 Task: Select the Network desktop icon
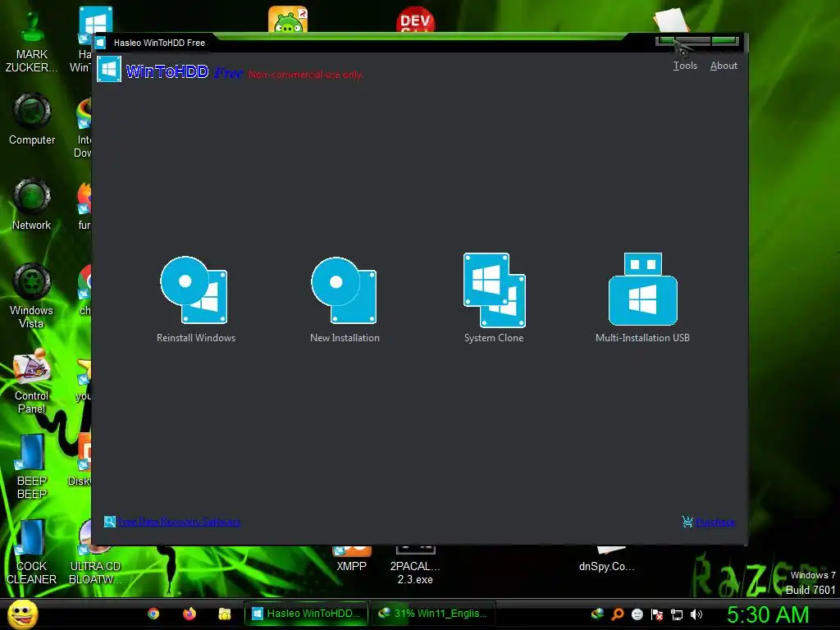(x=32, y=204)
